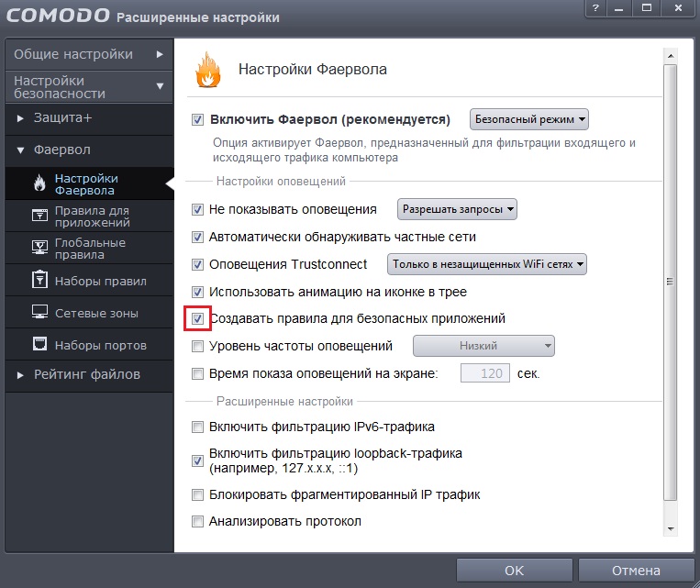Image resolution: width=700 pixels, height=588 pixels.
Task: Maximize the COMODO settings window
Action: (647, 7)
